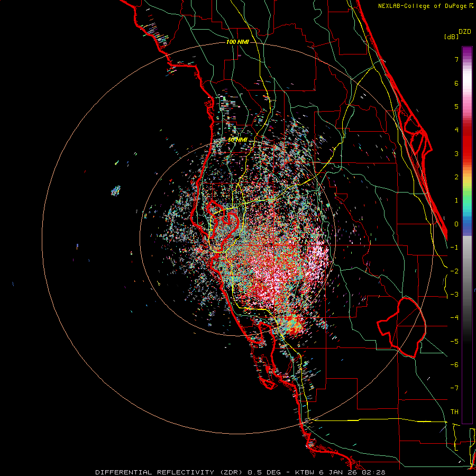Click the color scale value 7
Viewport: 476px width, 476px height.
[456, 59]
